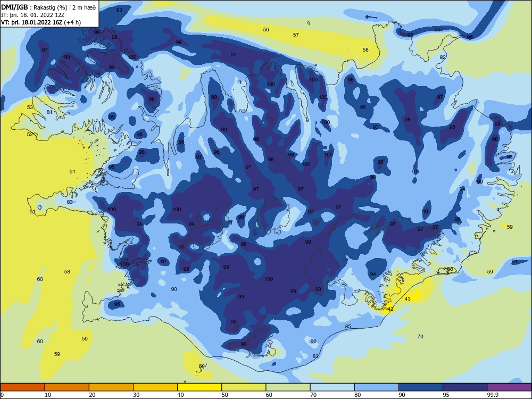Click the '56' humidity value on the map
The image size is (532, 399).
266,29
